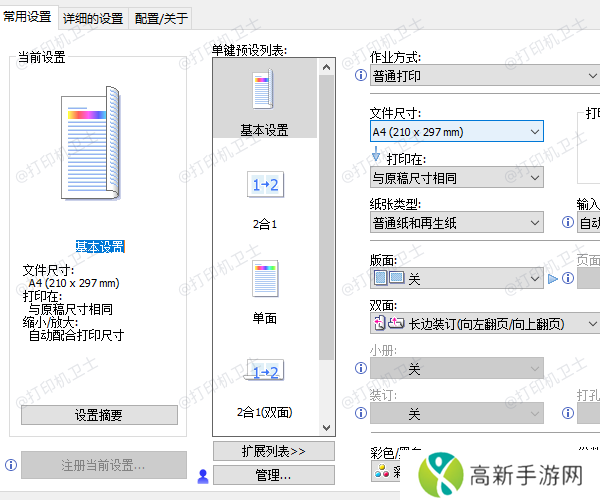Open the 纸张类型 普通纸和再生纸 dropdown
600x500 pixels.
pos(457,222)
